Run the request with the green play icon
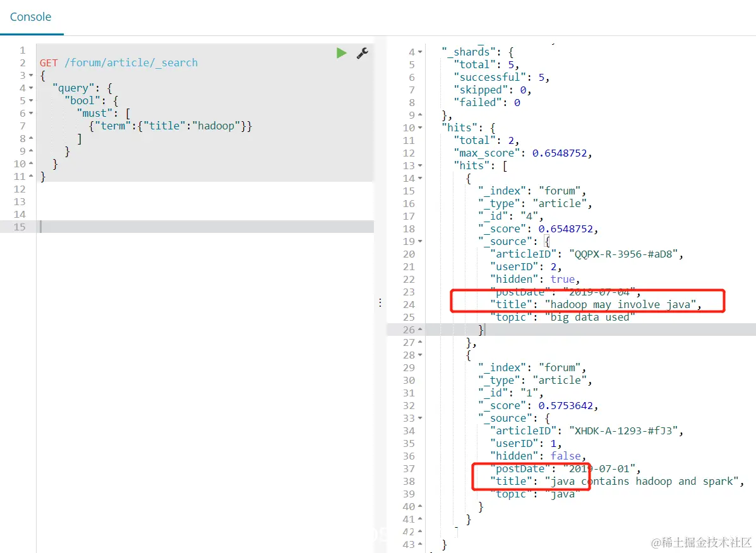 point(341,53)
